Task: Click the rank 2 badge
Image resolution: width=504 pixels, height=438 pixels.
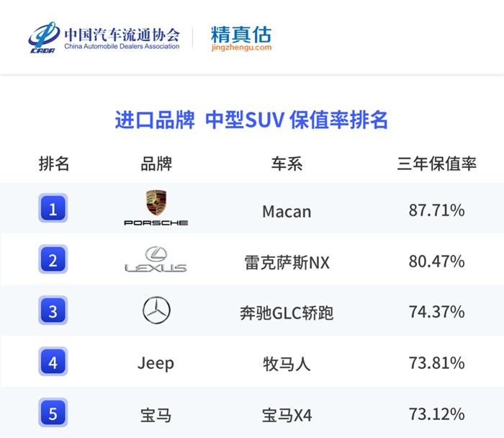Action: 53,259
